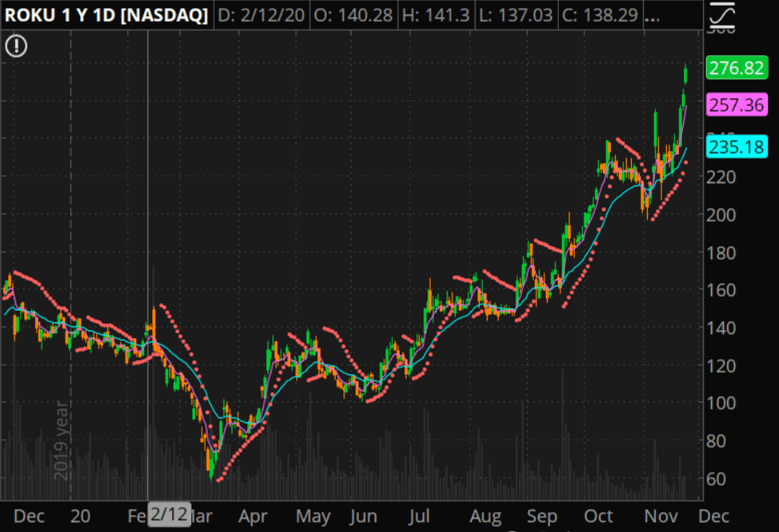Click the Jun label on time axis
This screenshot has height=532, width=779.
(363, 517)
